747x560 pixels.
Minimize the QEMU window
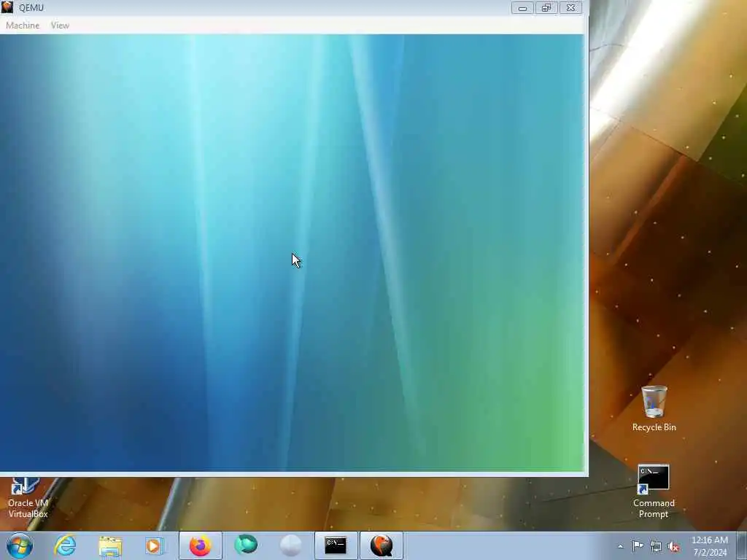(522, 7)
